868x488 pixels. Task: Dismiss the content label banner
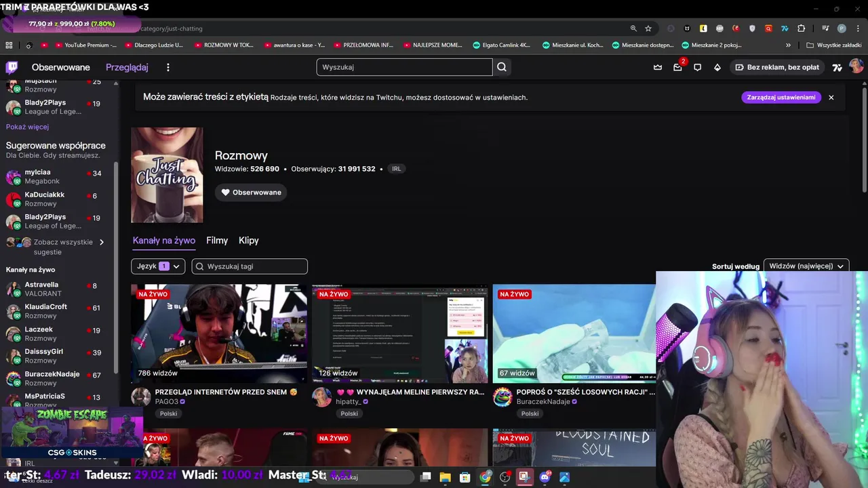point(831,98)
